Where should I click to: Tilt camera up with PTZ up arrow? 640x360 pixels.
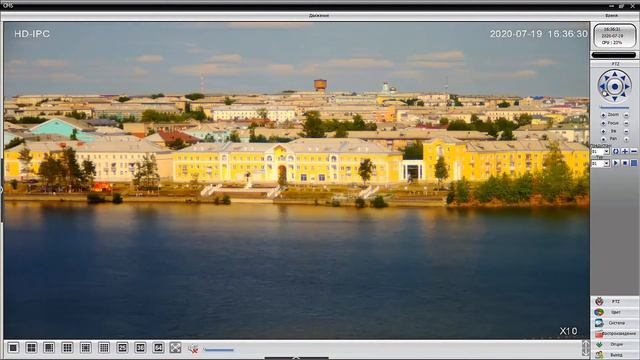(x=615, y=73)
